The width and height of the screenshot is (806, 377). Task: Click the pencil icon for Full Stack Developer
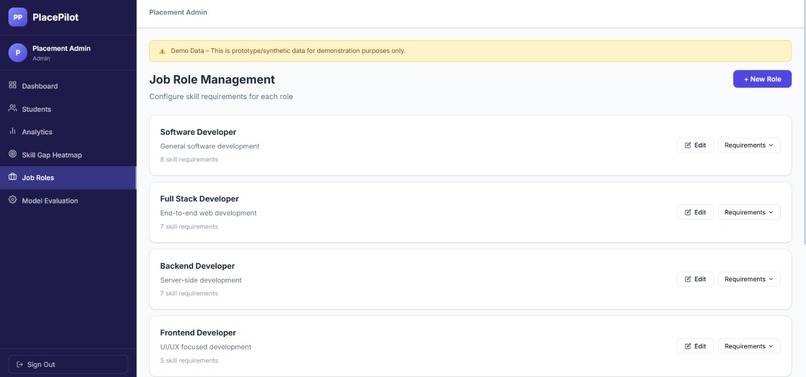tap(688, 212)
